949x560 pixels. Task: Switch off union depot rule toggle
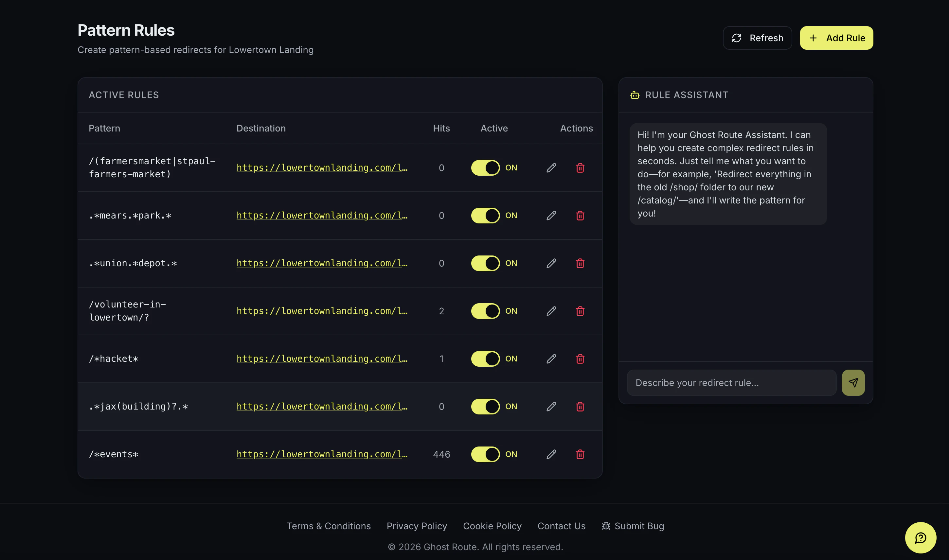click(x=485, y=263)
